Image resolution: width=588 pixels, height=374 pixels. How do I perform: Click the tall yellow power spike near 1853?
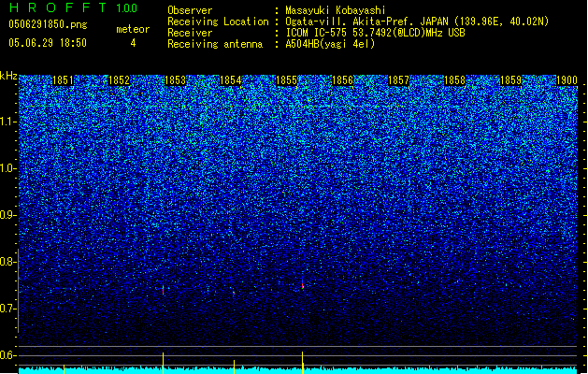pos(163,363)
